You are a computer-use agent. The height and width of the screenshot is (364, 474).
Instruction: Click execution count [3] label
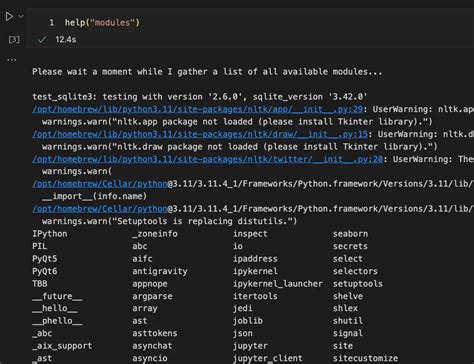click(x=14, y=40)
